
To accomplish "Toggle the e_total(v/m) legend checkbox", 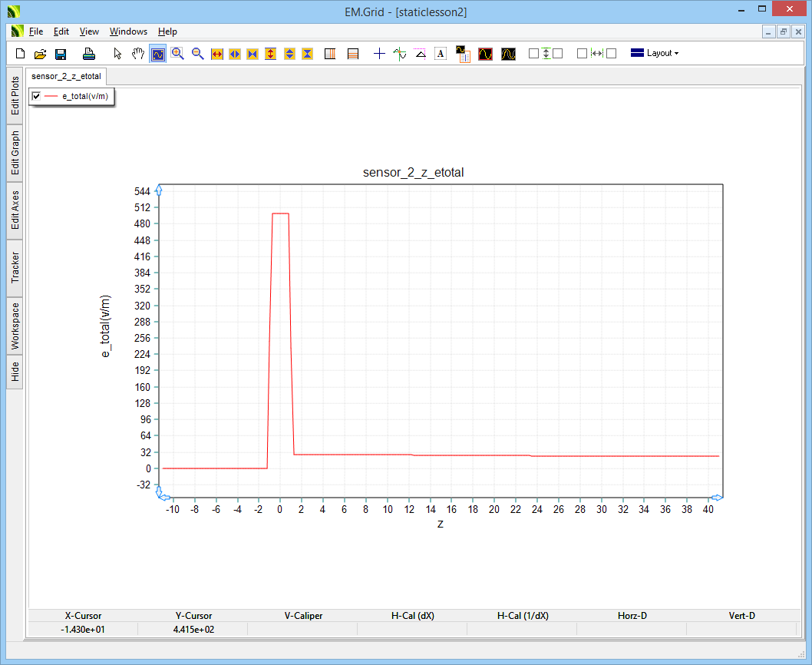I will pos(36,96).
